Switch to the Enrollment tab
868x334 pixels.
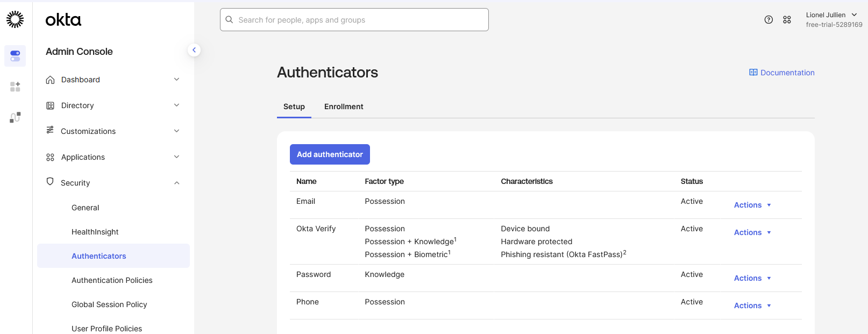pyautogui.click(x=344, y=106)
